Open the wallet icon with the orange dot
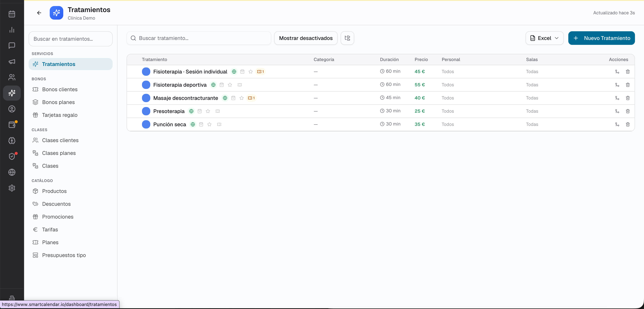The width and height of the screenshot is (644, 309). coord(12,125)
